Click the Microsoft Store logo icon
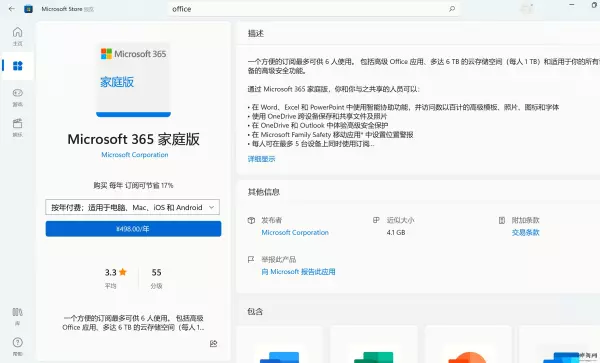The width and height of the screenshot is (600, 363). point(28,8)
